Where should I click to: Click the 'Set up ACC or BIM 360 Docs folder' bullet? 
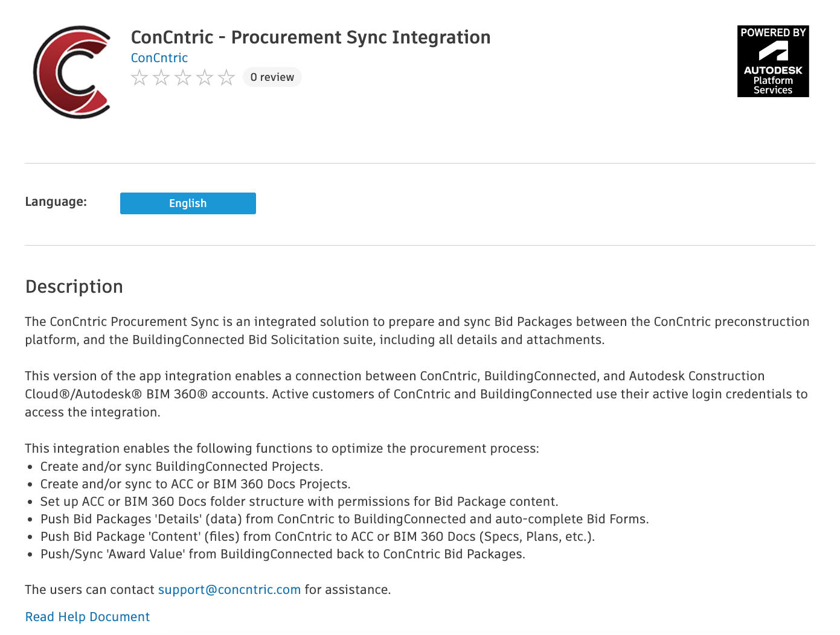tap(299, 502)
